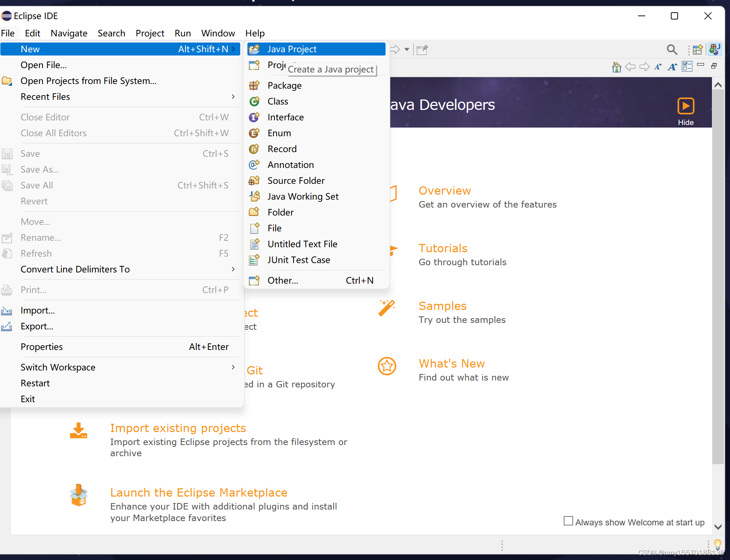Click the Reduce font size icon
The image size is (730, 560).
point(658,67)
